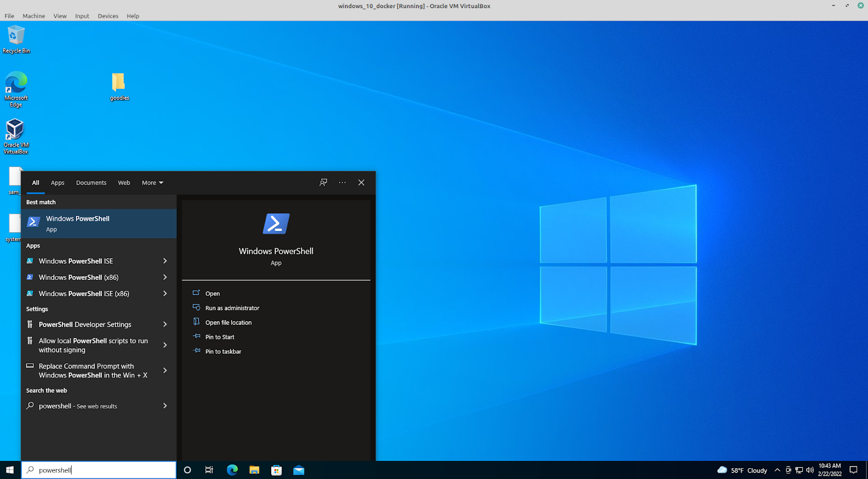868x479 pixels.
Task: Open File Explorer from the taskbar
Action: coord(254,470)
